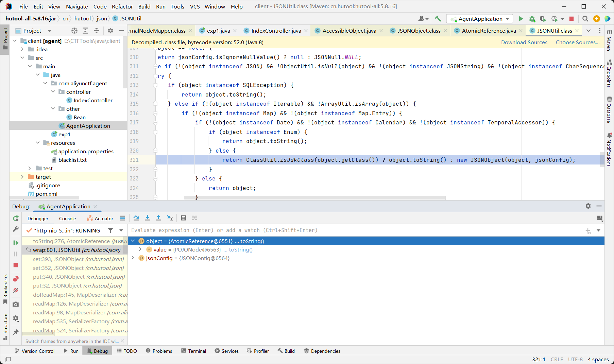Image resolution: width=614 pixels, height=364 pixels.
Task: Open Evaluate Expression calculator icon
Action: point(184,218)
